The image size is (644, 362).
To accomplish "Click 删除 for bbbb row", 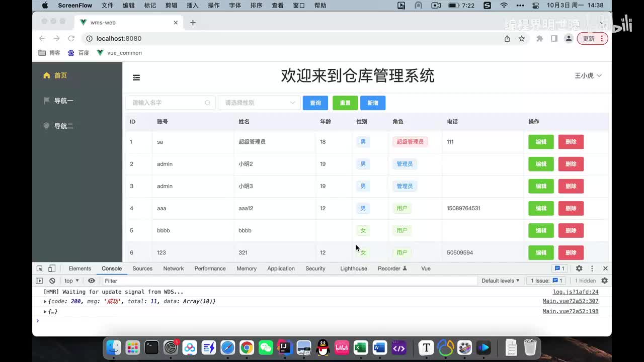I will click(x=571, y=230).
